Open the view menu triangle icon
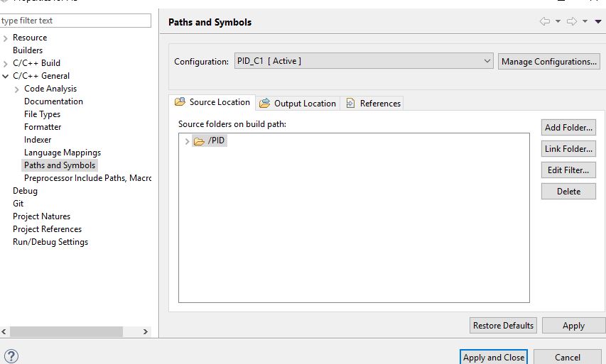The width and height of the screenshot is (606, 364). (x=597, y=22)
